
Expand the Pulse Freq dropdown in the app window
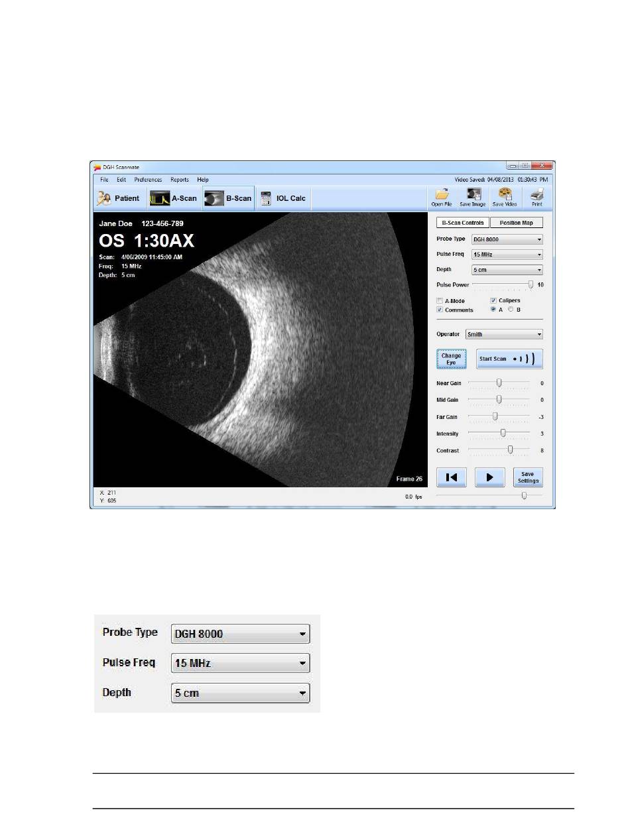507,255
